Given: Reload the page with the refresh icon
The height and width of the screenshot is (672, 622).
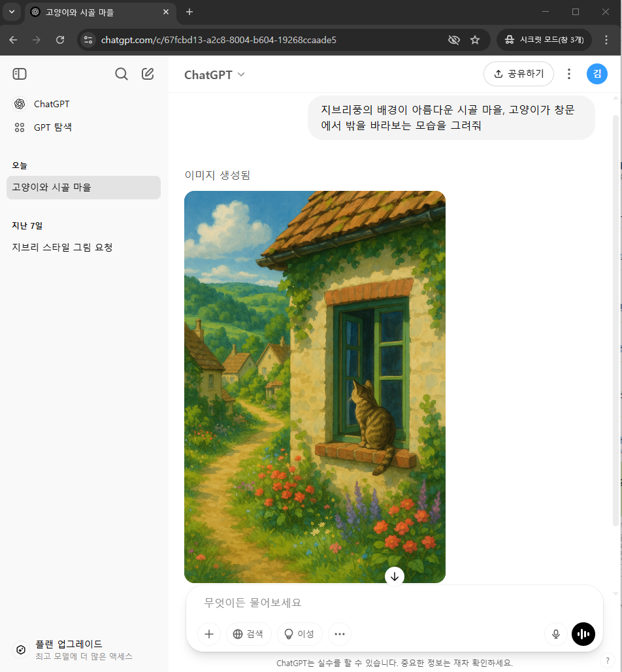Looking at the screenshot, I should click(x=60, y=40).
